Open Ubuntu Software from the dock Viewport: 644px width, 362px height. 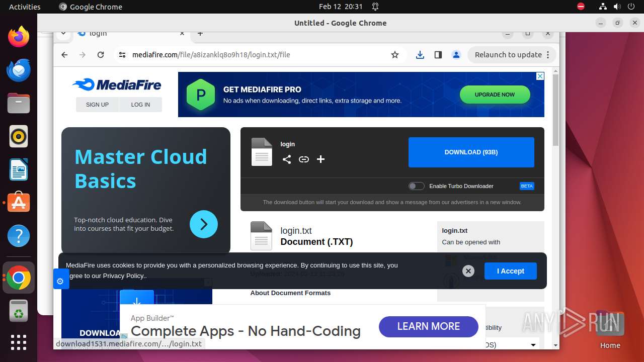[x=19, y=203]
